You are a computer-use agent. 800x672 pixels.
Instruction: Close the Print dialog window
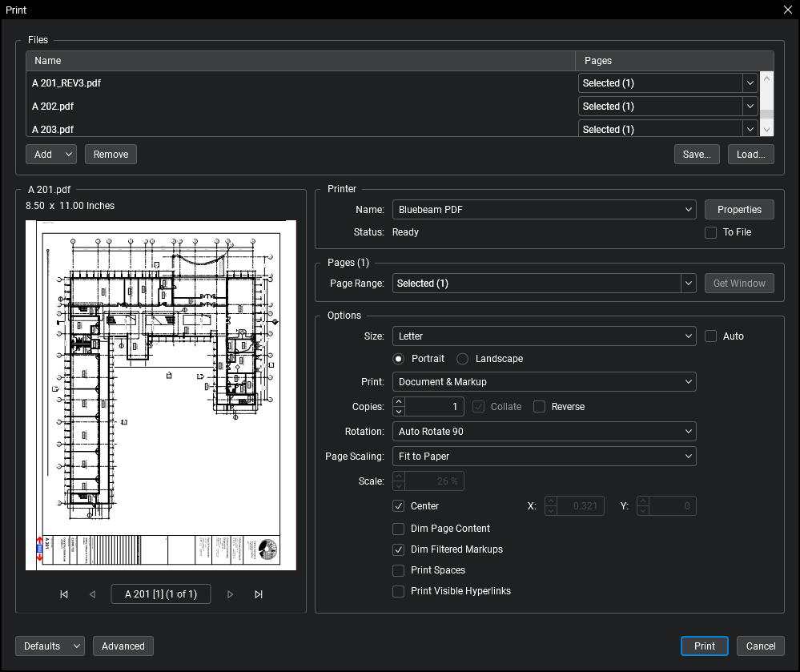(x=787, y=10)
